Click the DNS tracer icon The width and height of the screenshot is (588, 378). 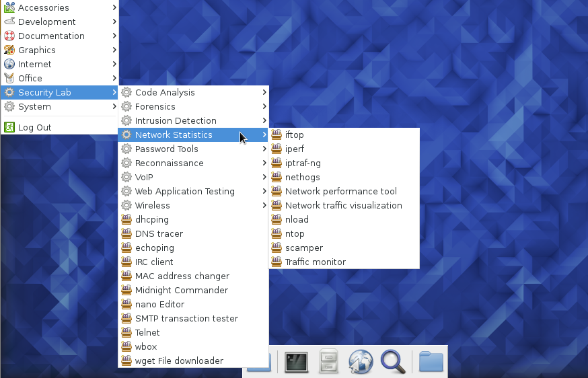coord(126,233)
